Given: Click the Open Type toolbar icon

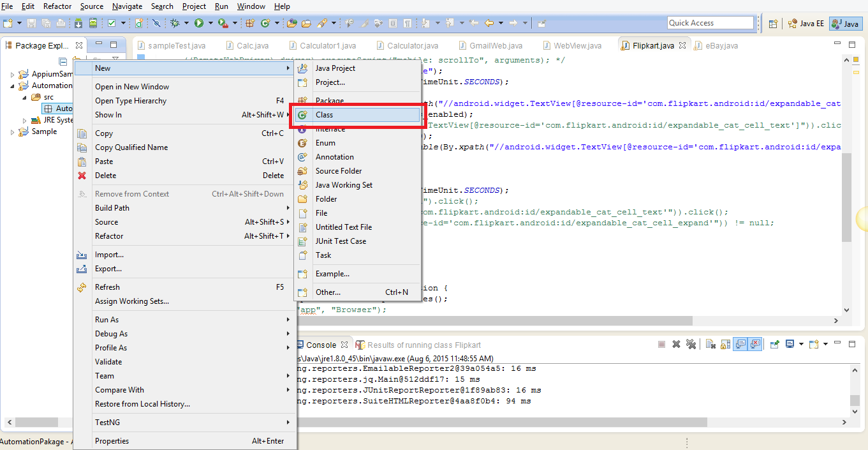Looking at the screenshot, I should [292, 23].
